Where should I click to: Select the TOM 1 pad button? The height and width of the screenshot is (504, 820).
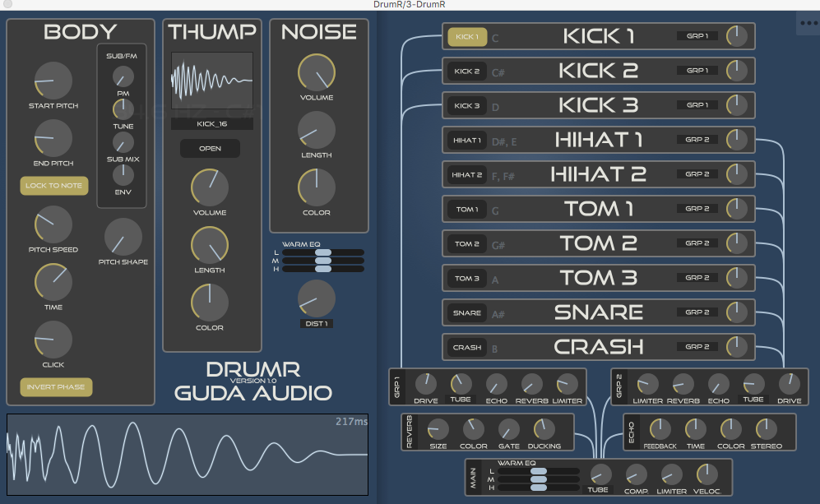click(x=467, y=209)
